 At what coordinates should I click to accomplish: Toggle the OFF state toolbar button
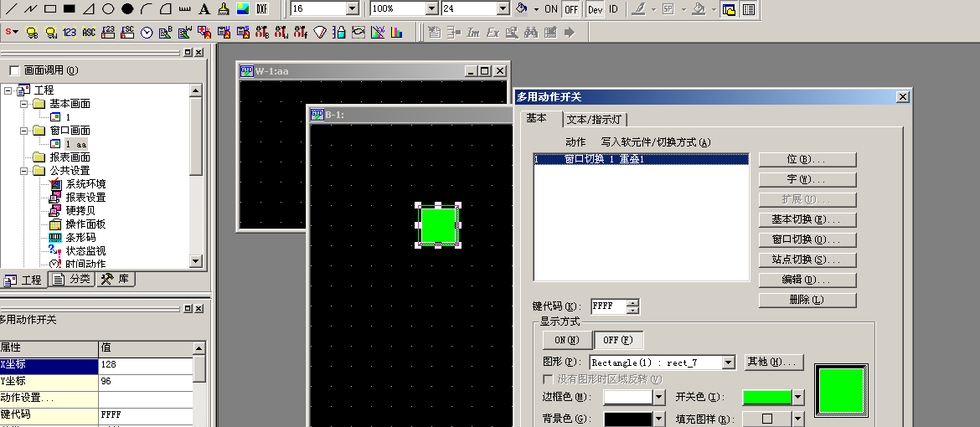pyautogui.click(x=571, y=9)
